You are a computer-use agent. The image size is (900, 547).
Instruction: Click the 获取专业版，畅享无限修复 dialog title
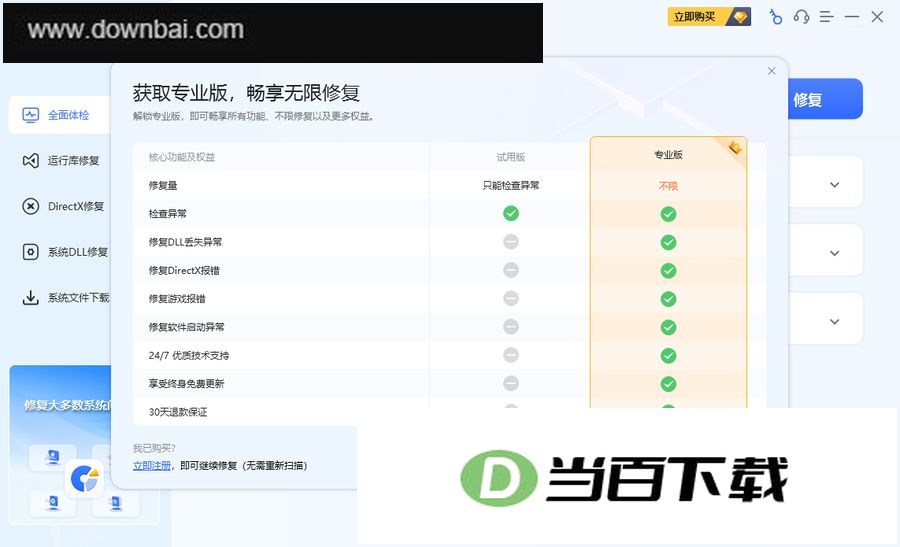[246, 92]
